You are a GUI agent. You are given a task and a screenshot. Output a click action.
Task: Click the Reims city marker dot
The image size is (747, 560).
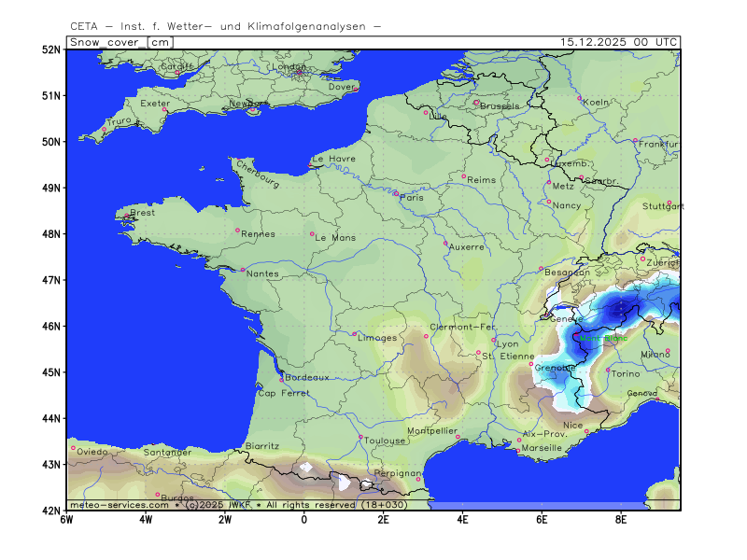click(x=463, y=175)
